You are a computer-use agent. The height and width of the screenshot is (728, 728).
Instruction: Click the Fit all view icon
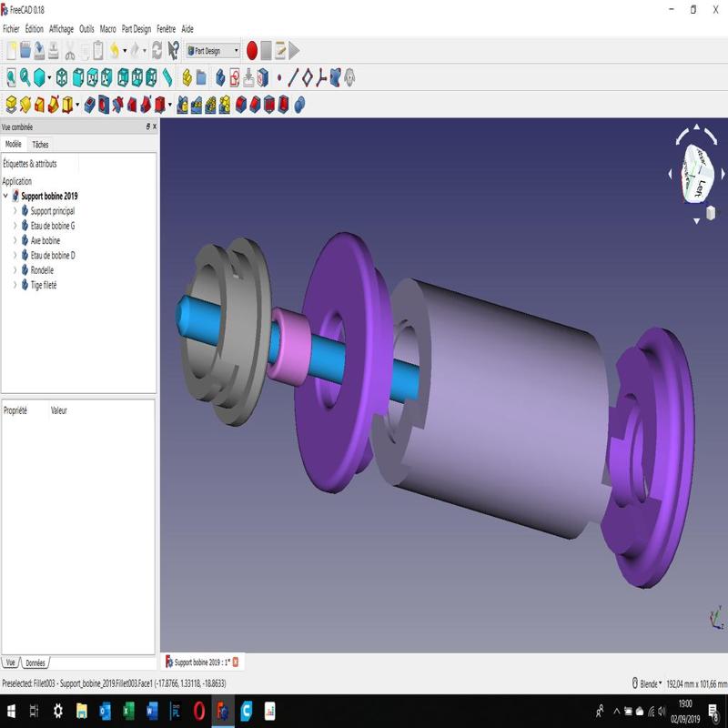coord(10,77)
